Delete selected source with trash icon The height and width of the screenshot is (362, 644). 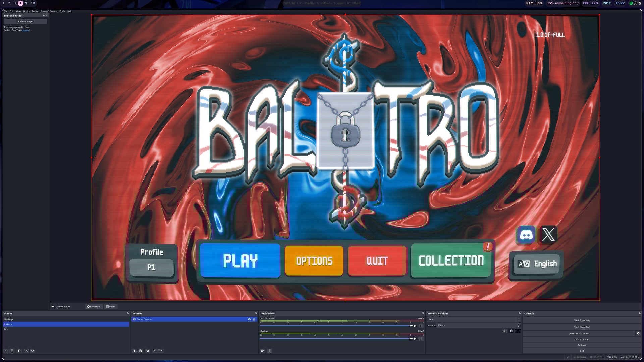[x=141, y=351]
